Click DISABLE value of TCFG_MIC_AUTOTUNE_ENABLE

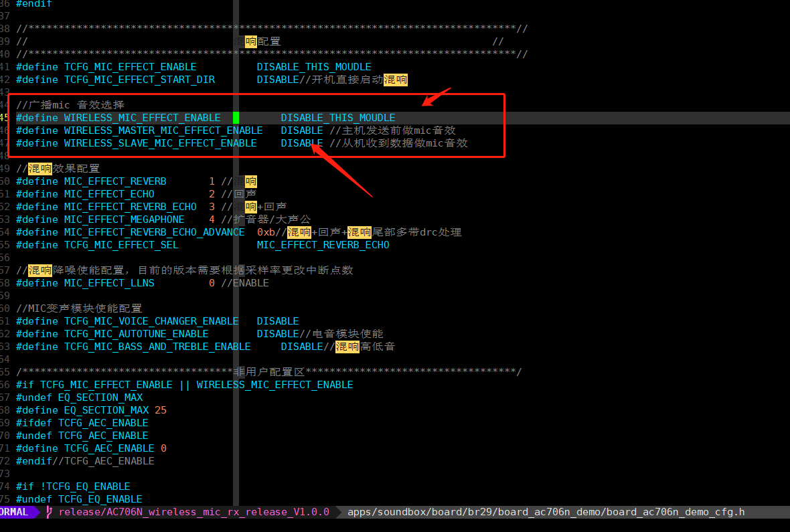(278, 334)
